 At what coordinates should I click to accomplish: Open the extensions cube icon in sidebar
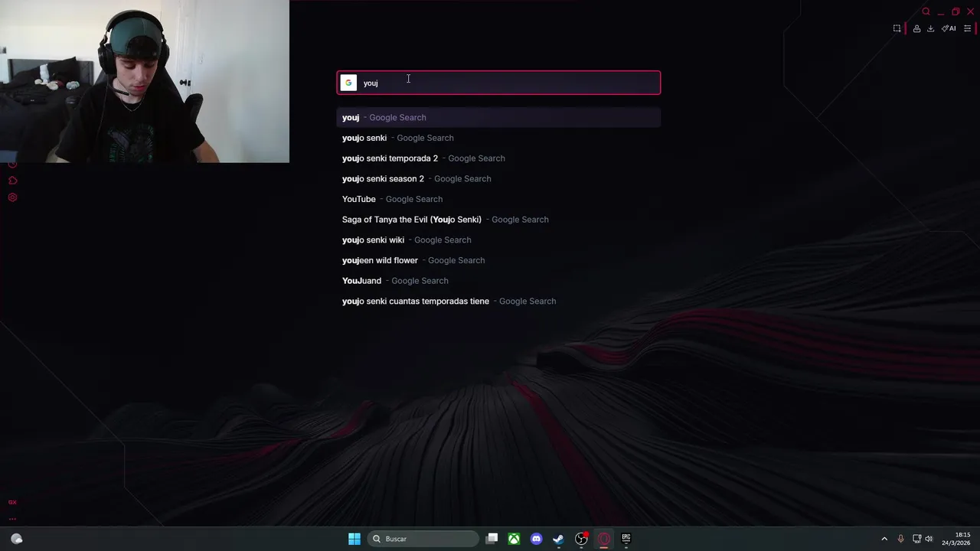pyautogui.click(x=12, y=181)
